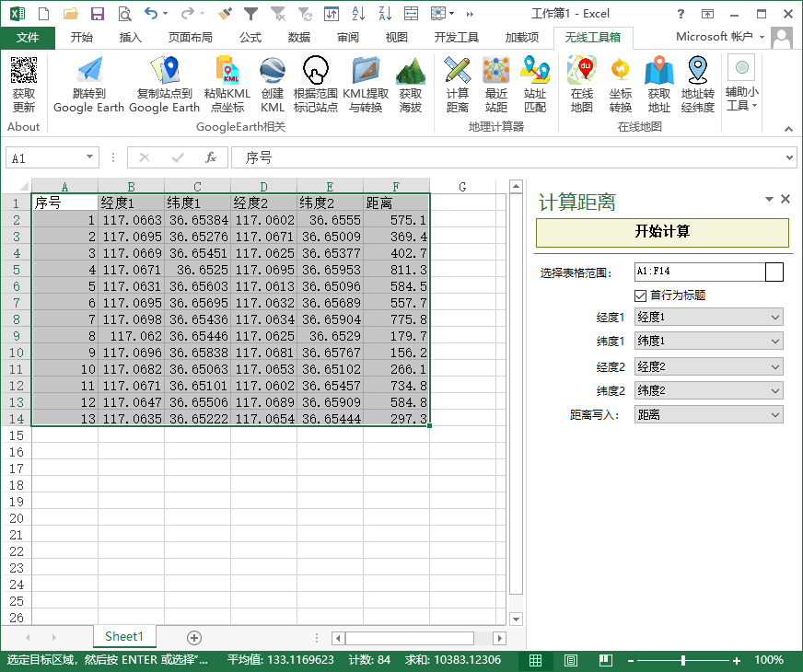Close the 计算距离 task pane
This screenshot has height=672, width=803.
786,199
